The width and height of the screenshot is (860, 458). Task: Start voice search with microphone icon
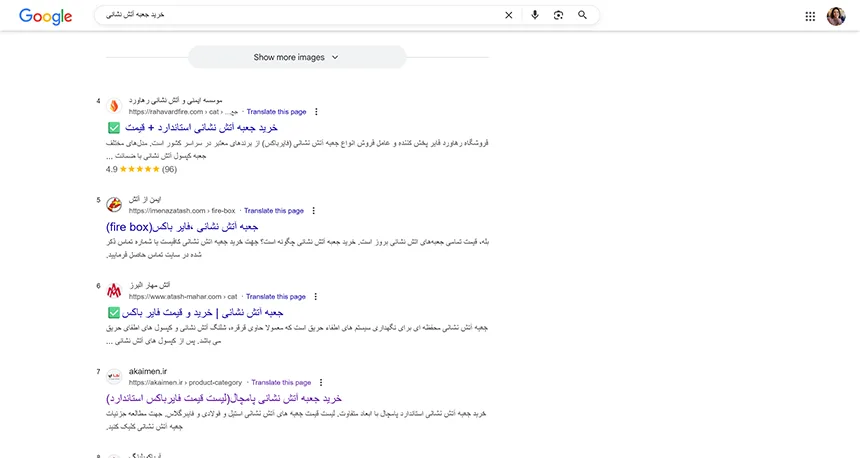tap(535, 15)
